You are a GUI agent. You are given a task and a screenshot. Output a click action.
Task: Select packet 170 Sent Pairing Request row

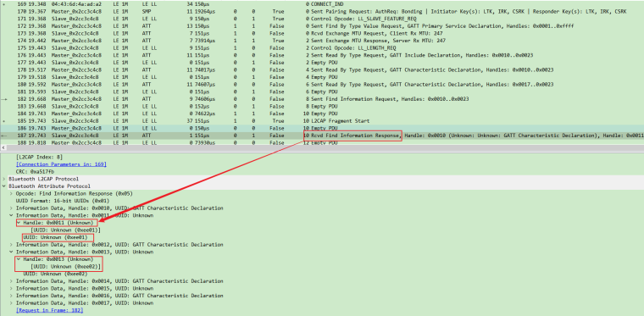tap(322, 12)
